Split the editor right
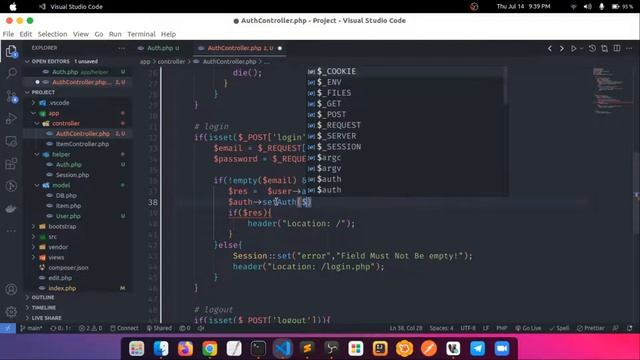640x360 pixels. [x=617, y=48]
